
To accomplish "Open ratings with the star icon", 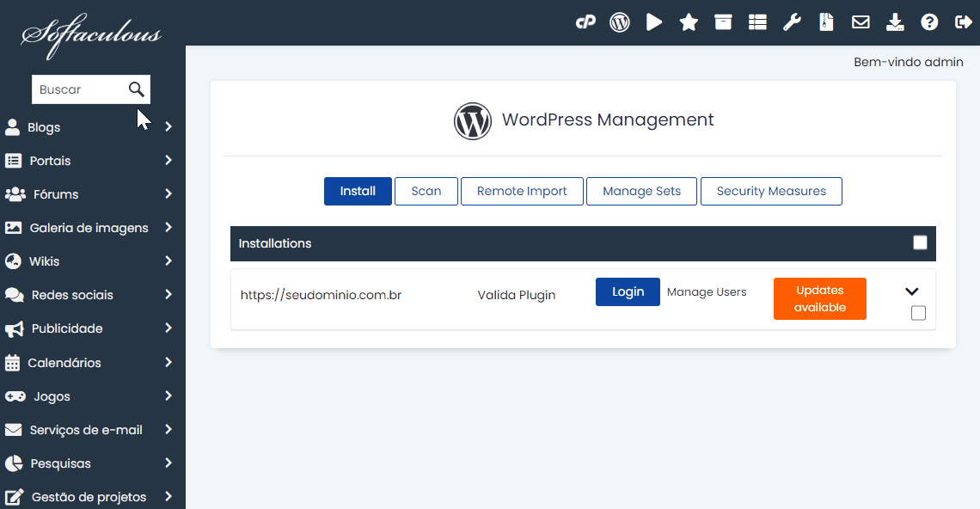I will click(689, 22).
